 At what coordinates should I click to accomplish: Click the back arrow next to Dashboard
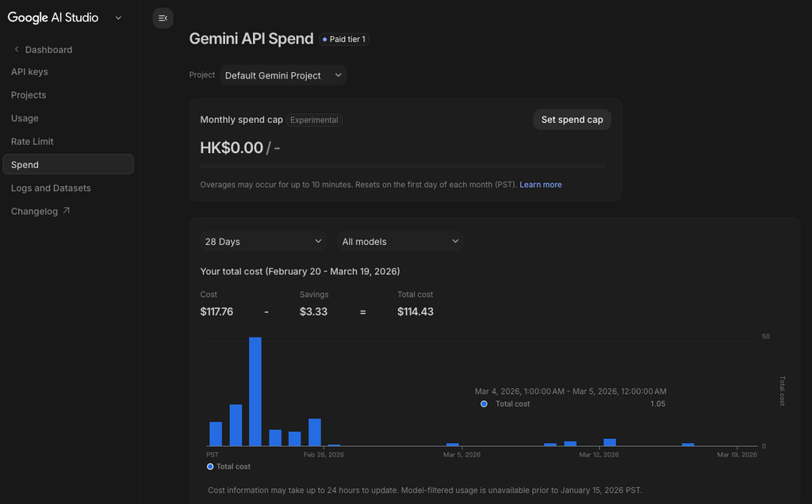tap(16, 49)
